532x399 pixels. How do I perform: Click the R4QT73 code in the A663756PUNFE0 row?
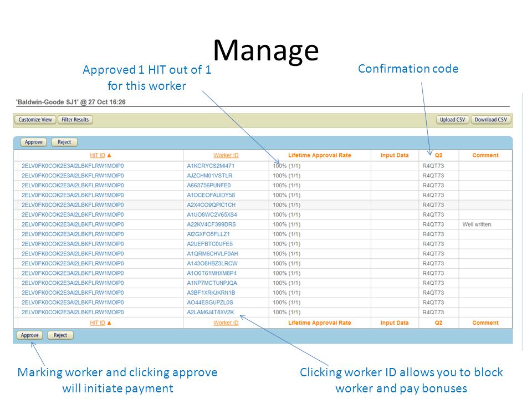point(433,186)
